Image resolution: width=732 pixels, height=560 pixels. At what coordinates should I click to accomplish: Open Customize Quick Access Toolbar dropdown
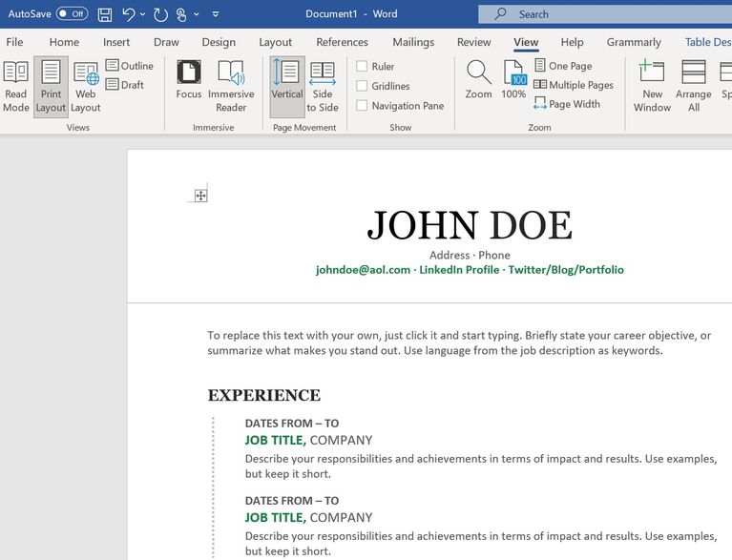[216, 14]
